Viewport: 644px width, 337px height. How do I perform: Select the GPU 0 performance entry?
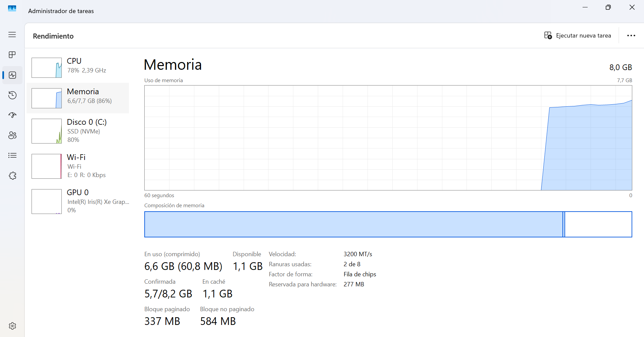tap(78, 202)
